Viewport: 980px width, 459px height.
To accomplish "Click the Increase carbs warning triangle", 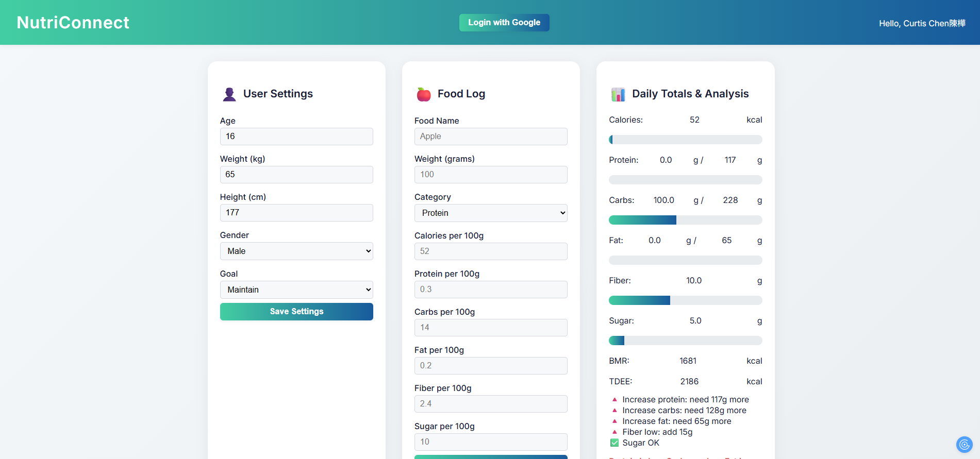I will click(x=614, y=411).
